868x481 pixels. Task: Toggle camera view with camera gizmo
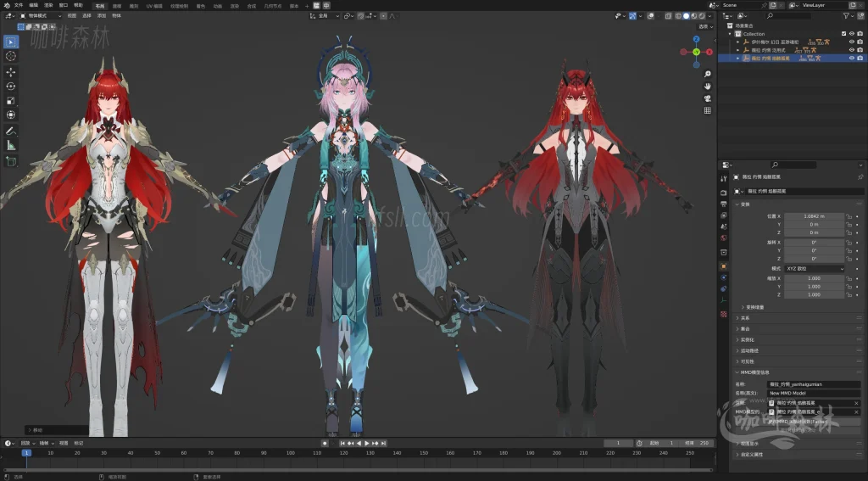pos(708,98)
